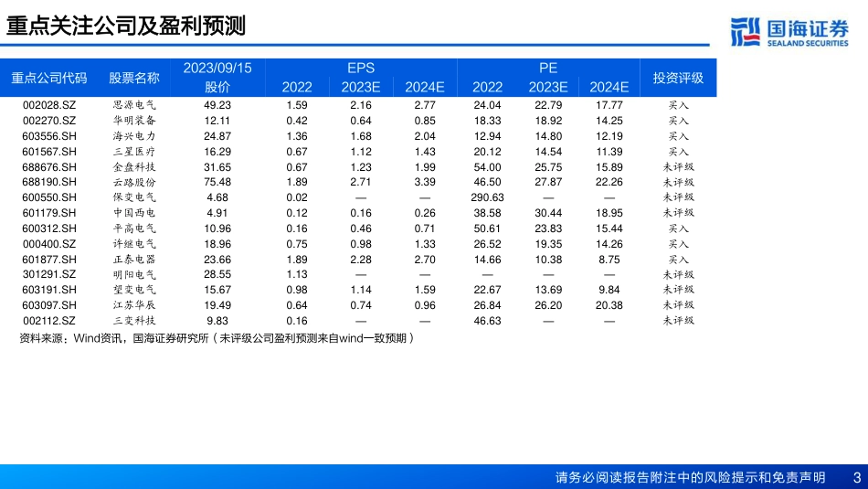Click stock code 601179.SH
This screenshot has width=868, height=489.
49,213
